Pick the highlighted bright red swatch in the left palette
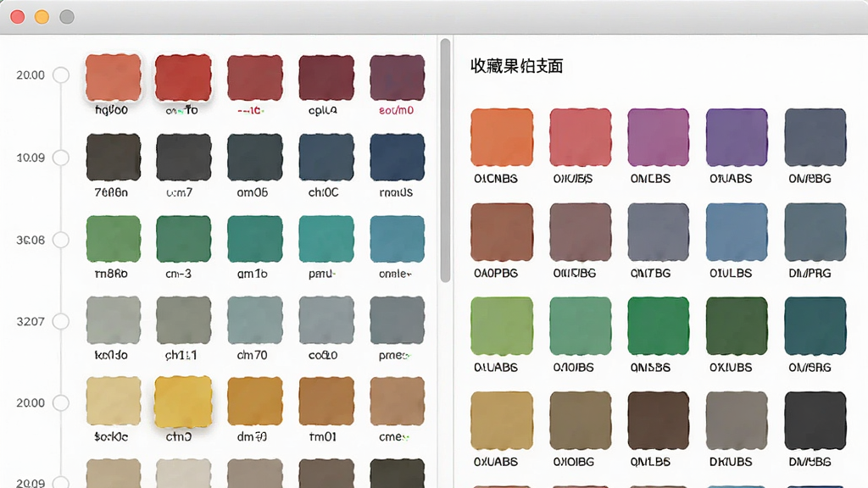 [183, 77]
